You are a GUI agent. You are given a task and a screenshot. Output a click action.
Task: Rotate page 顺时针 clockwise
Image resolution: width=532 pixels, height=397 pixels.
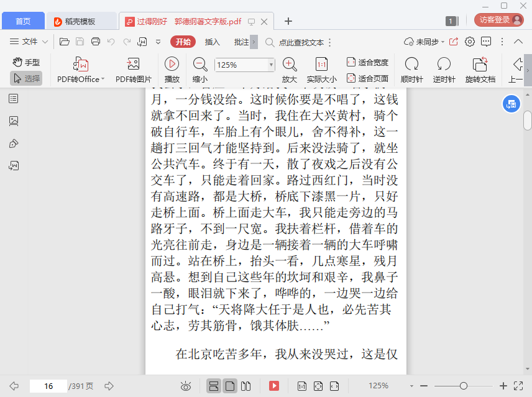pos(411,70)
